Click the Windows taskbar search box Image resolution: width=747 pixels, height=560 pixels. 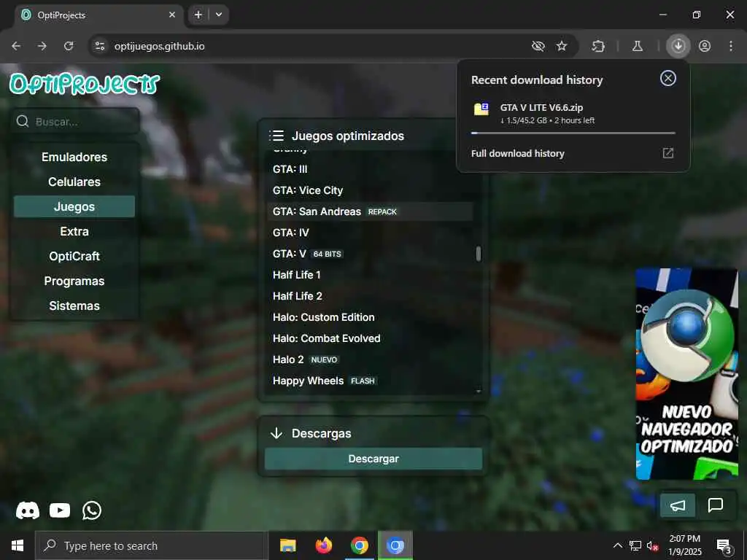tap(152, 545)
